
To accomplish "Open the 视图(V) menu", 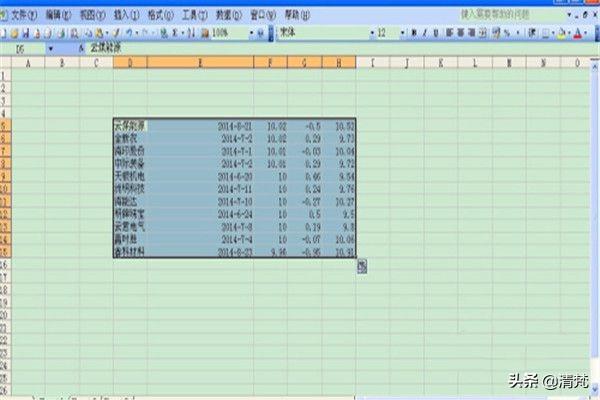I will click(92, 15).
